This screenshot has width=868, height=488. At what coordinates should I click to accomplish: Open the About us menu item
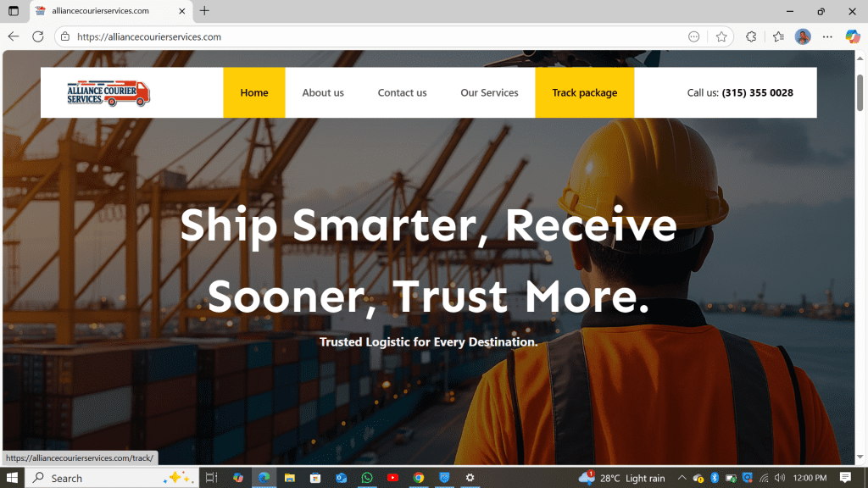(x=323, y=92)
